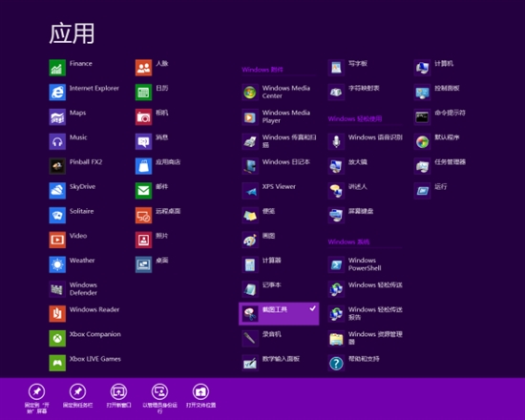Screen dimensions: 525x420
Task: Open the Calculator (计算器)
Action: [x=262, y=264]
